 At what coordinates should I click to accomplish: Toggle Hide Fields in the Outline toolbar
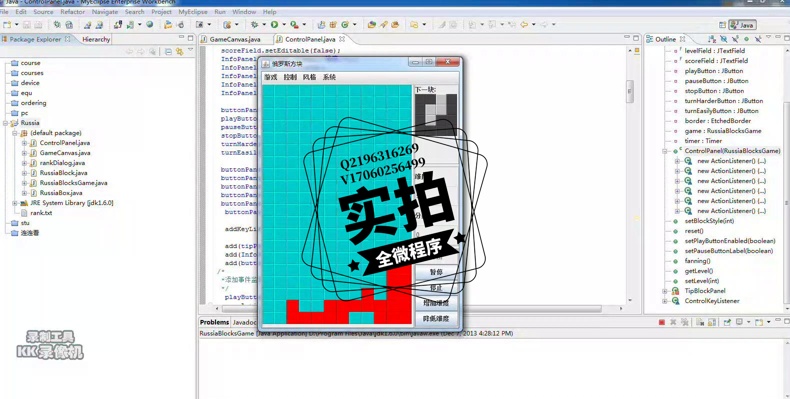723,39
